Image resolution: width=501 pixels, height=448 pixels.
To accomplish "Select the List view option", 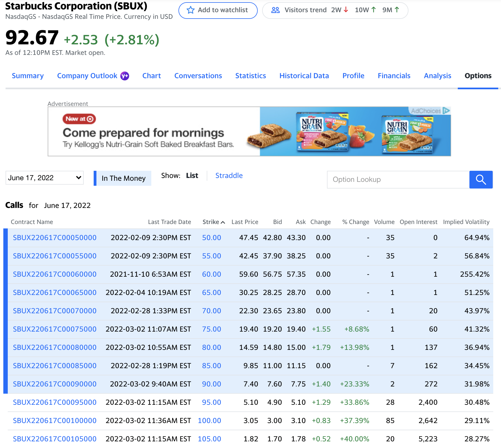I will point(192,175).
